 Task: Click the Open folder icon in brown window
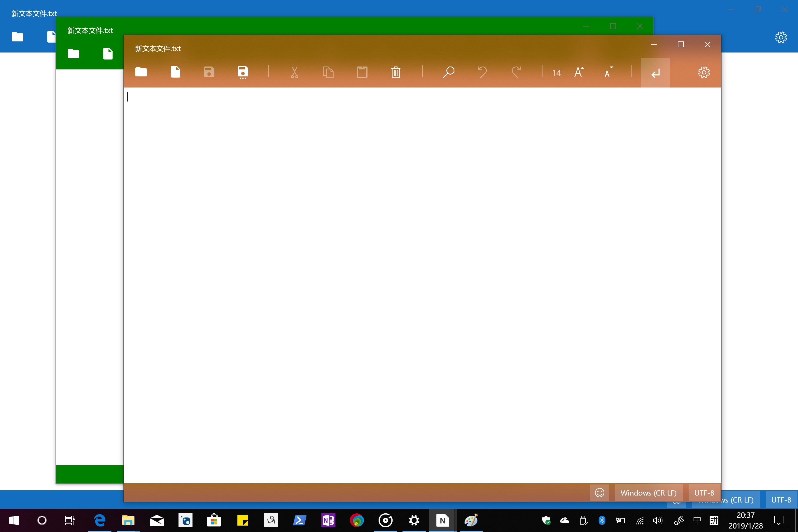[141, 72]
